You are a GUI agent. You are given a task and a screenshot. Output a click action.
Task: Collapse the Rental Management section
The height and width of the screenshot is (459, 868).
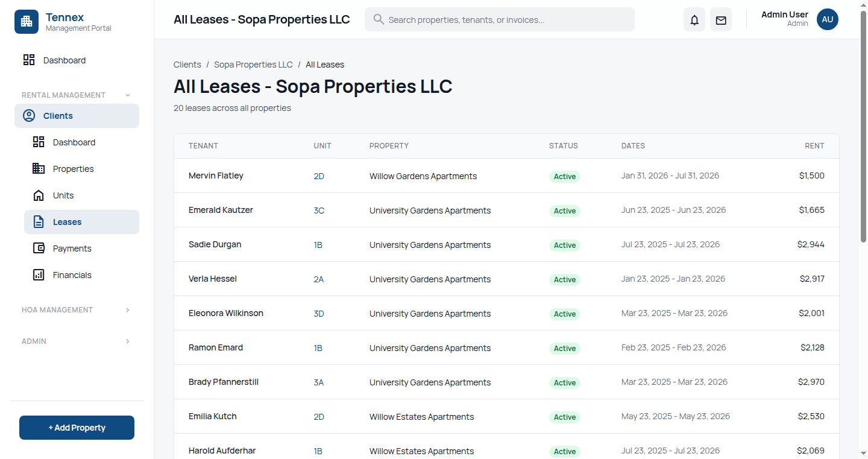tap(127, 95)
